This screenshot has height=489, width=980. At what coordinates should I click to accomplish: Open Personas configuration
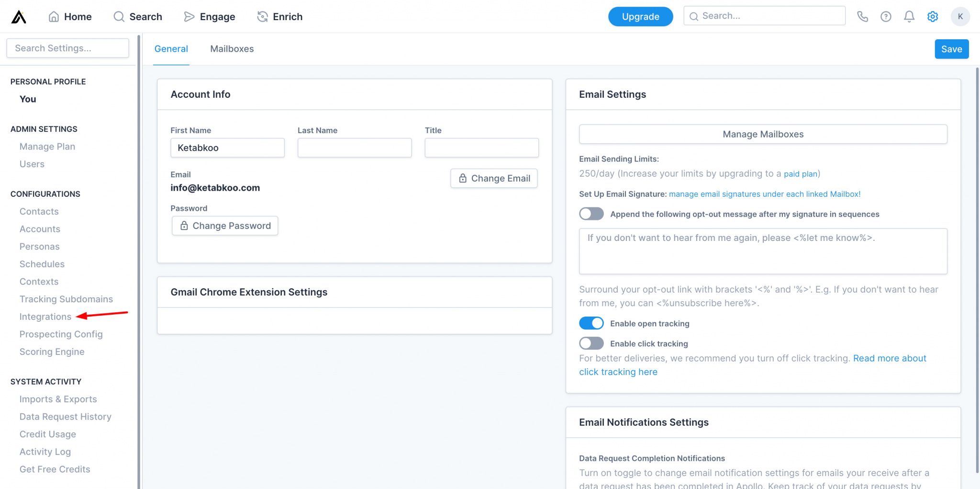coord(40,247)
